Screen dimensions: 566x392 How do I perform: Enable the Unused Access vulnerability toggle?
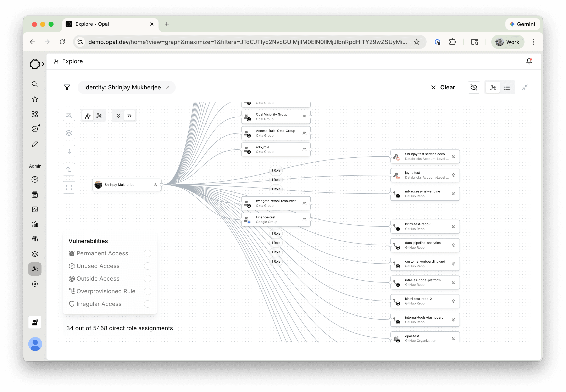click(147, 266)
